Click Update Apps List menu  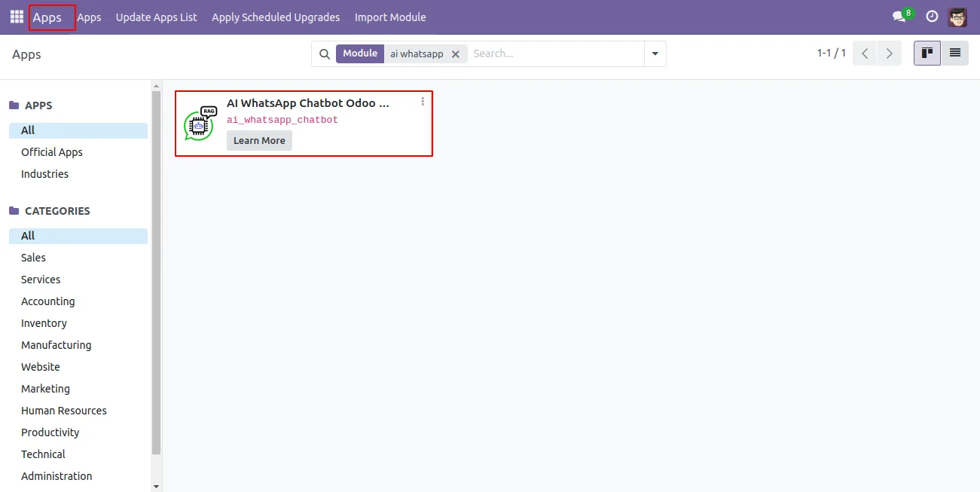coord(157,17)
